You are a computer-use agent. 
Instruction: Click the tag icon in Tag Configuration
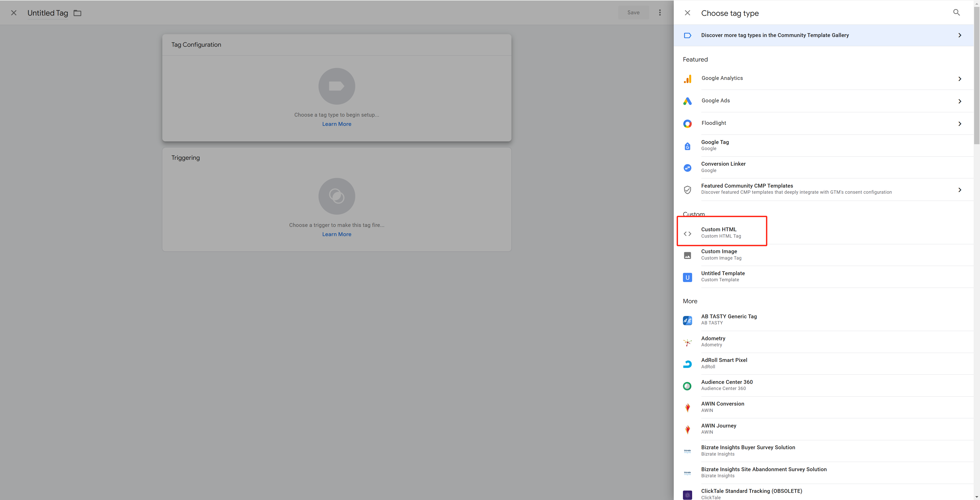tap(336, 86)
